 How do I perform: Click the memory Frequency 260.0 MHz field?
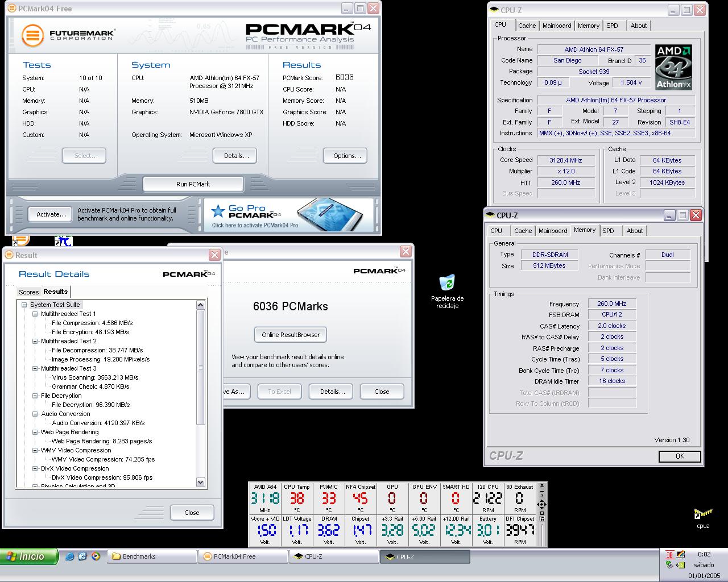[x=612, y=304]
